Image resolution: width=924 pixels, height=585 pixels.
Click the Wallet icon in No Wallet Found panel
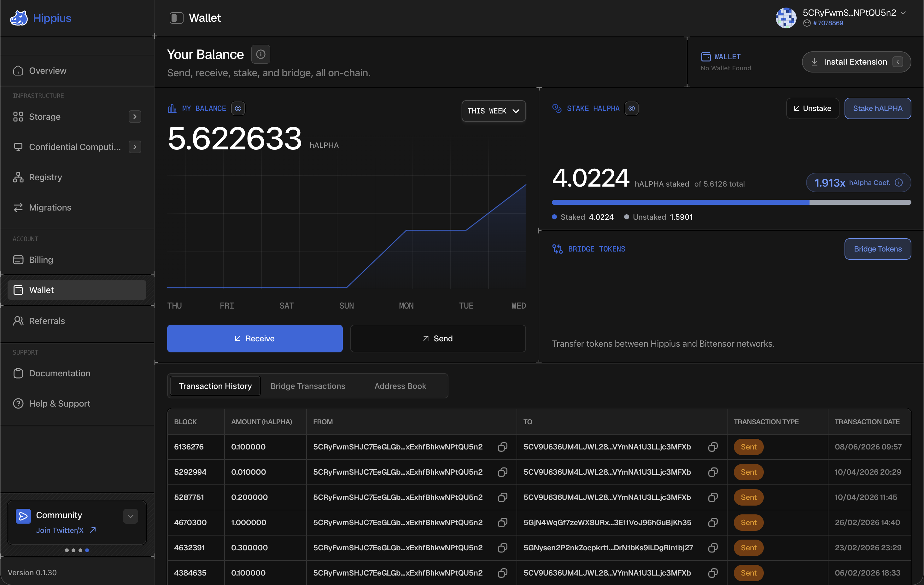706,57
